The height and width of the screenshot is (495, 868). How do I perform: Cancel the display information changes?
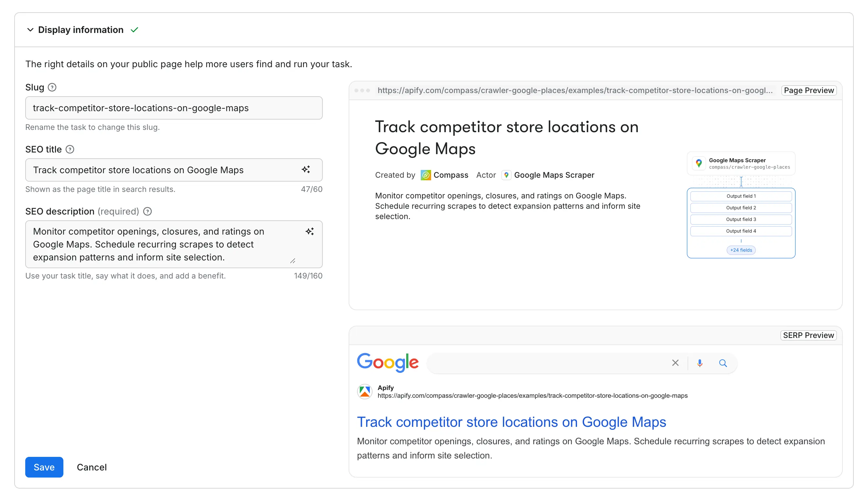(92, 467)
